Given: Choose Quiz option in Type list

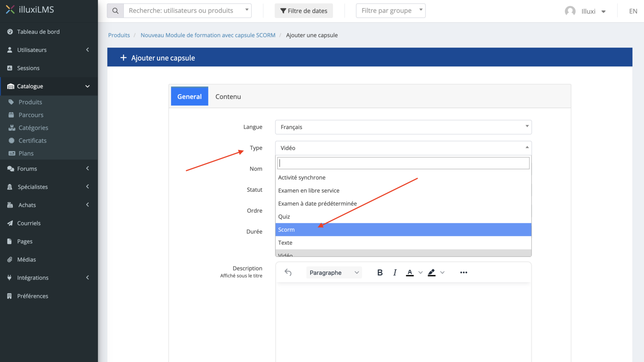Looking at the screenshot, I should 403,216.
